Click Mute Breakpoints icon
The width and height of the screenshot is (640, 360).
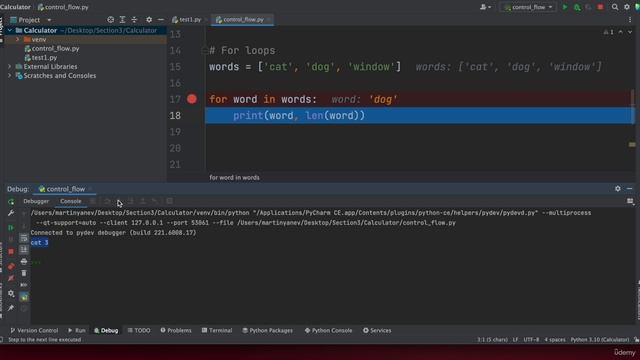point(11,278)
